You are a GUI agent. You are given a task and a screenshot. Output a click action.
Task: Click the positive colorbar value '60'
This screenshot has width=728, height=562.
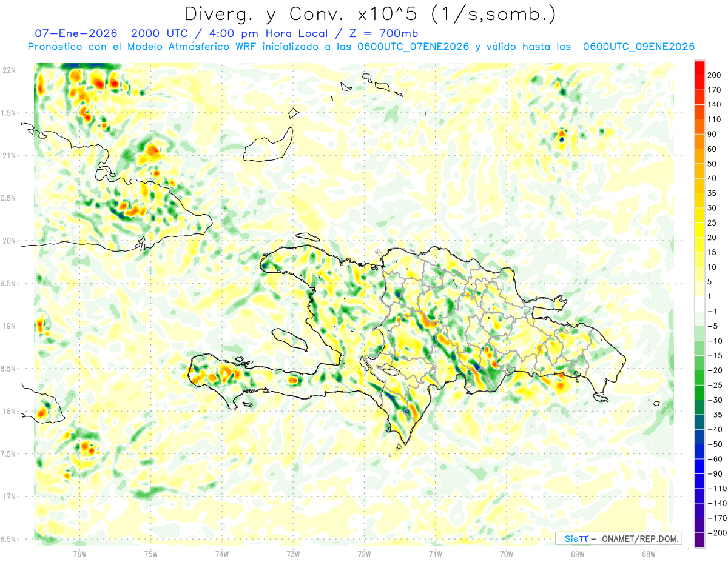pyautogui.click(x=713, y=149)
